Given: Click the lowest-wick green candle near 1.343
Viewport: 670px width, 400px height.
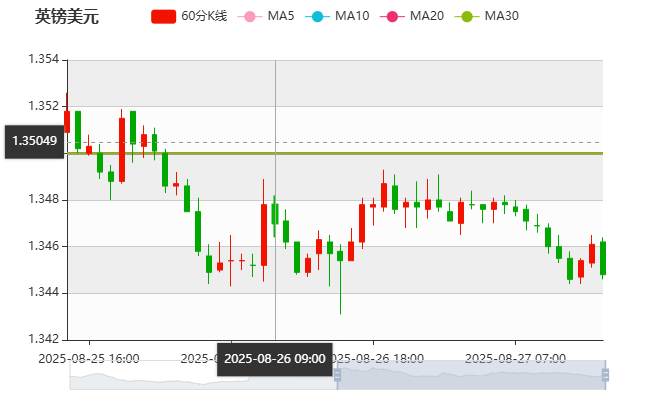Looking at the screenshot, I should (x=340, y=256).
